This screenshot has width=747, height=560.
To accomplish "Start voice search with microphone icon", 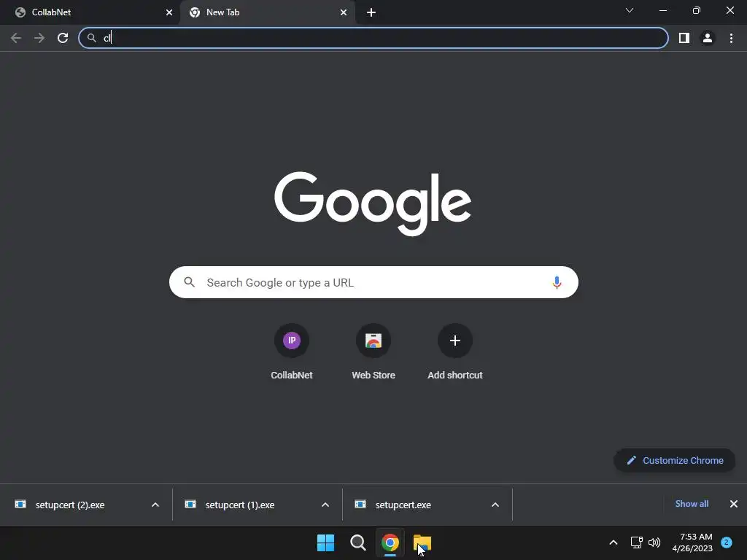I will point(557,282).
